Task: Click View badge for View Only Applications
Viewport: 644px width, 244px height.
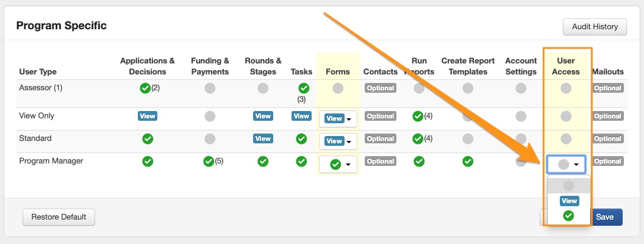Action: (x=148, y=116)
